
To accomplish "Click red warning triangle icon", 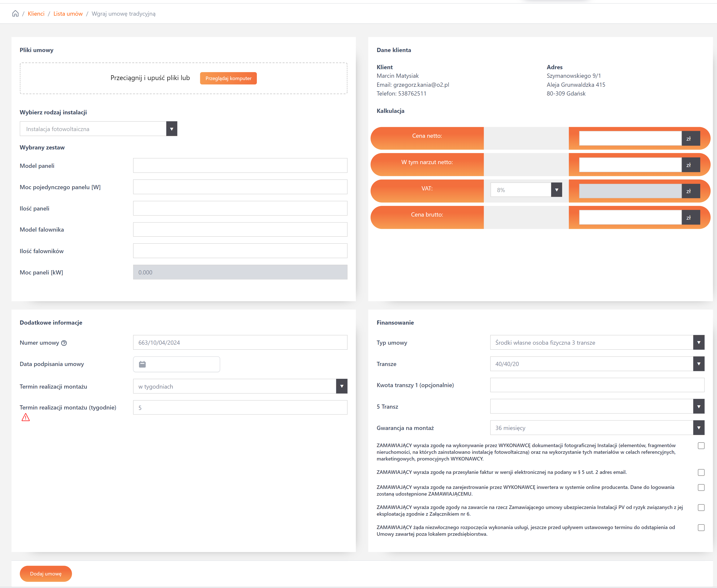I will pos(26,417).
